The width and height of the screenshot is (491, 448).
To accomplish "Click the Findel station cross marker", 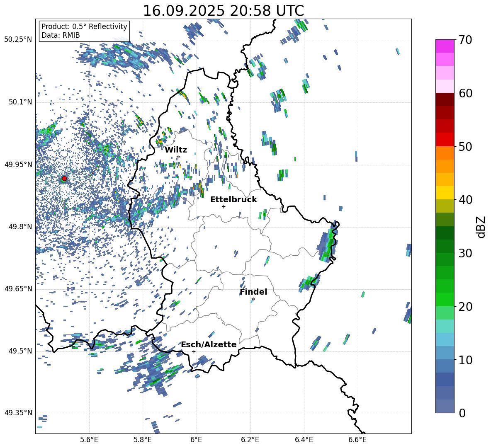I will pos(253,299).
